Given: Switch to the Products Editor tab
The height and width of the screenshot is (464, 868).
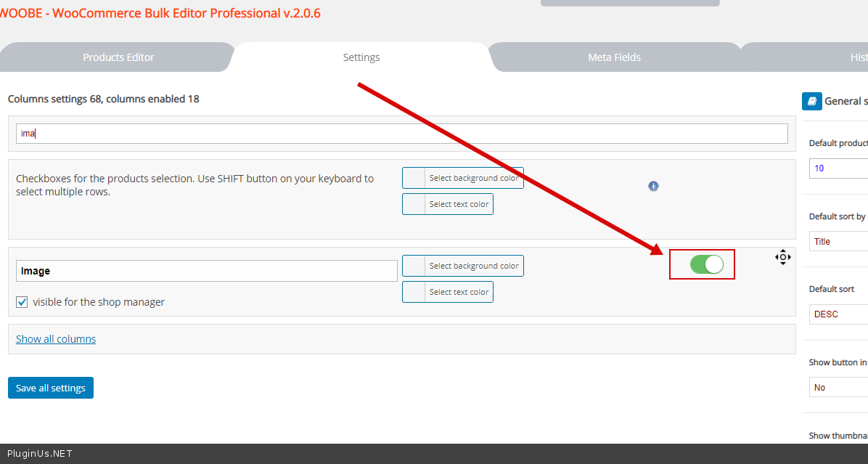Looking at the screenshot, I should (118, 57).
